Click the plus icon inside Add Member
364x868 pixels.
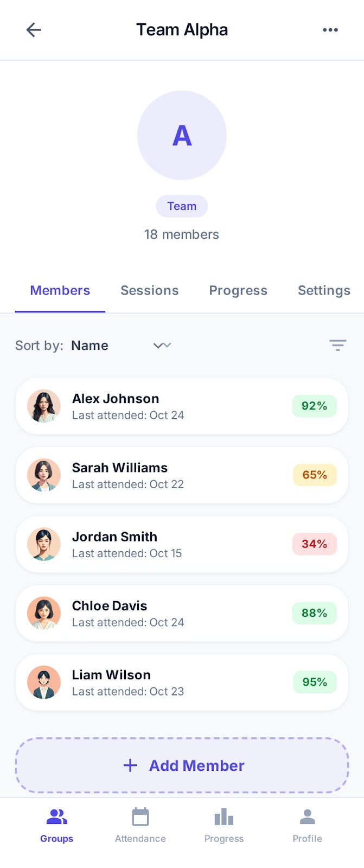point(130,765)
